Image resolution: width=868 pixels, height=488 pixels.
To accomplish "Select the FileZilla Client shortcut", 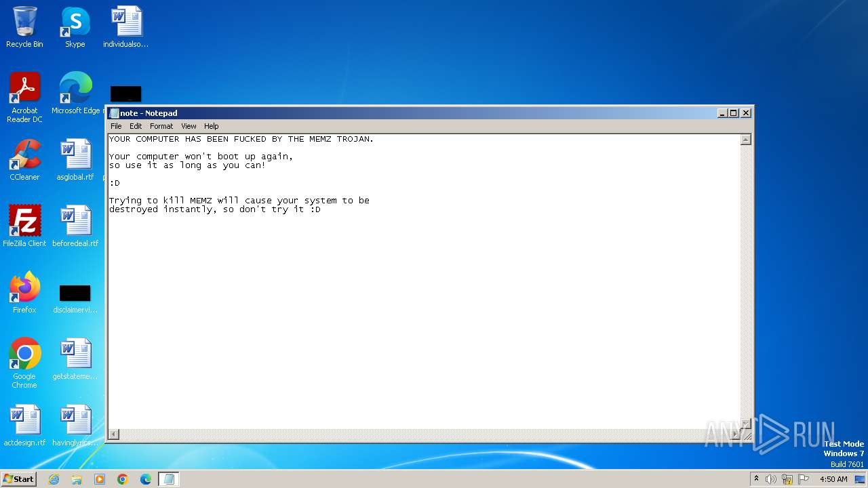I will coord(24,226).
